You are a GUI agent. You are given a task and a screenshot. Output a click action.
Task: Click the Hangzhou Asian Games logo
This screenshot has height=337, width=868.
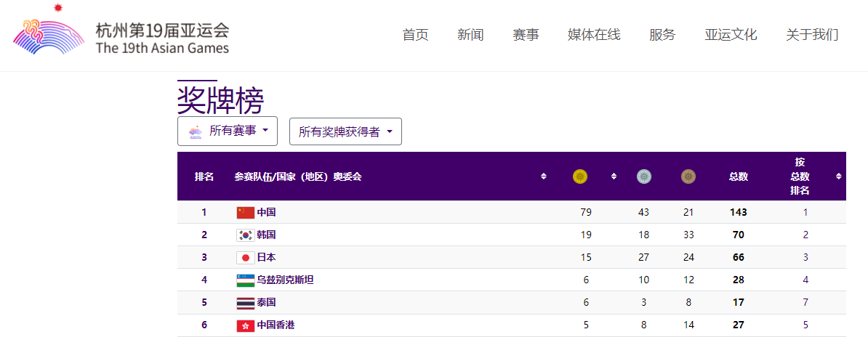pyautogui.click(x=121, y=33)
